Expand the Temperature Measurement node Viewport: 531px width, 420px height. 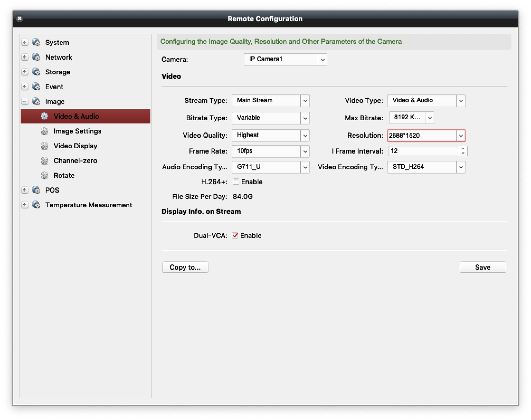[x=25, y=205]
